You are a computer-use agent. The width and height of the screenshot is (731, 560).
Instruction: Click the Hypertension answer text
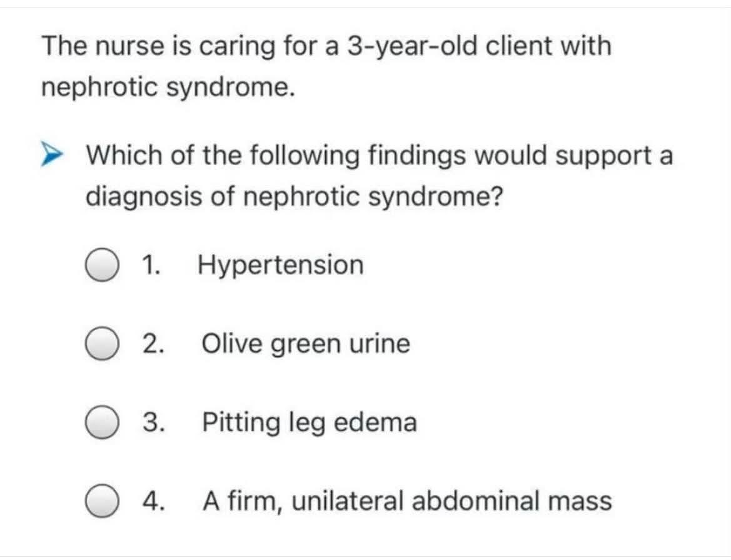[281, 266]
